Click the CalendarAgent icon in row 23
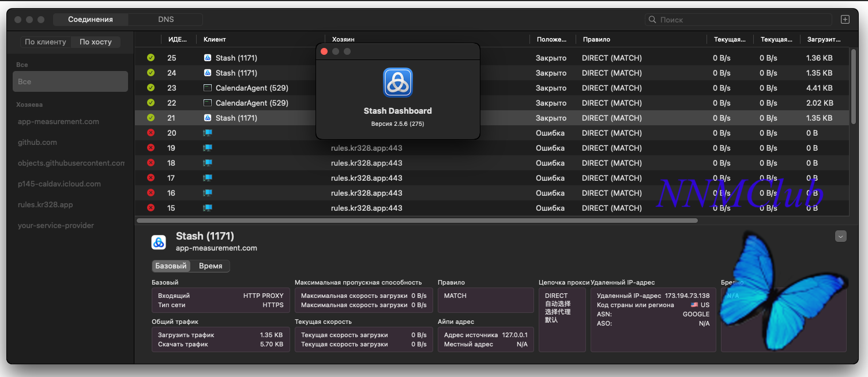868x377 pixels. [x=208, y=88]
